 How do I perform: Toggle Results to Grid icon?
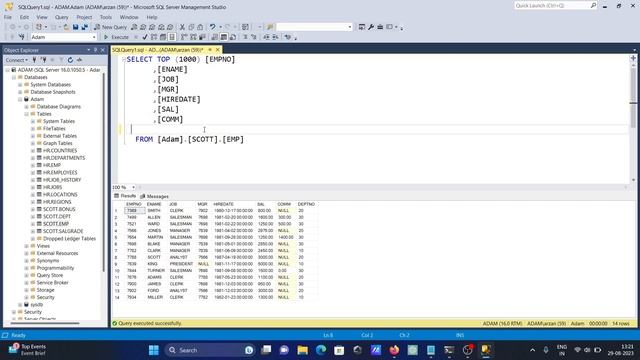(x=224, y=37)
